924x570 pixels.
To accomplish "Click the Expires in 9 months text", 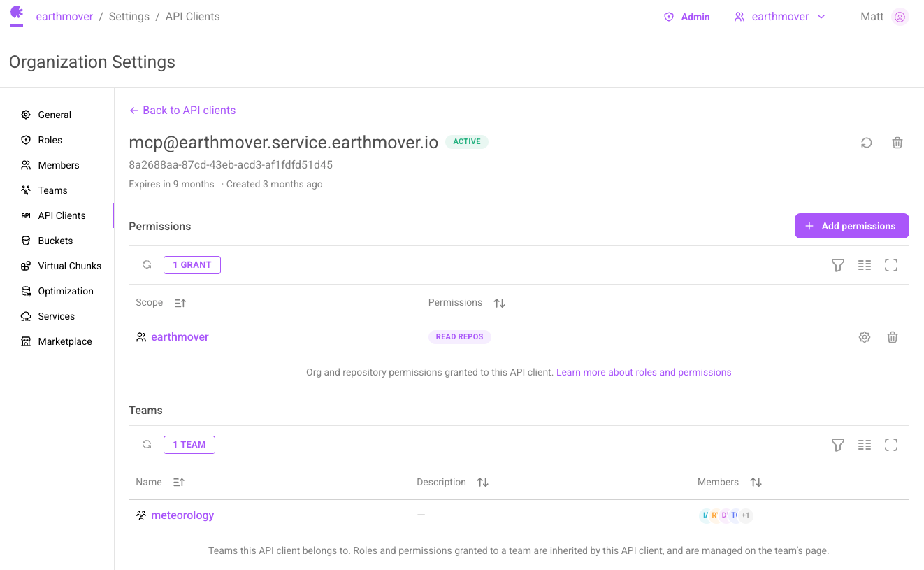I will 171,184.
